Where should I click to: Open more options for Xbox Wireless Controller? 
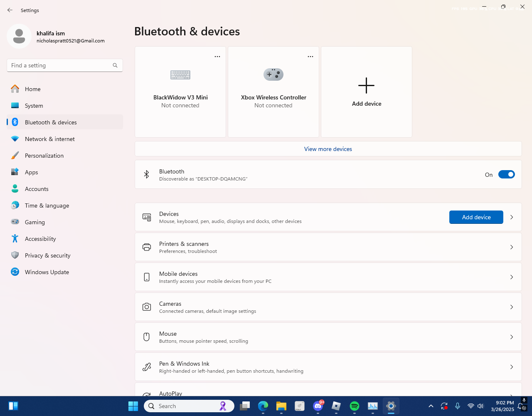point(310,57)
